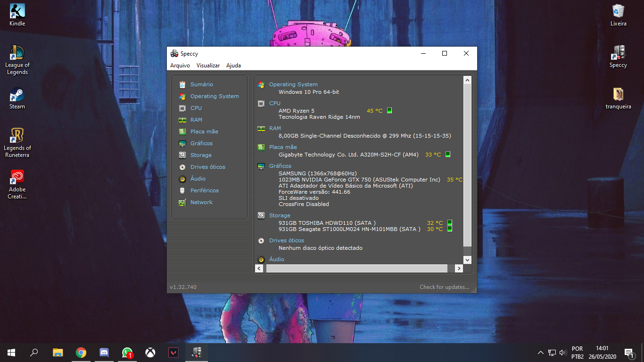Screen dimensions: 644x362
Task: Select the Legends of Runeterra desktop icon
Action: tap(17, 143)
